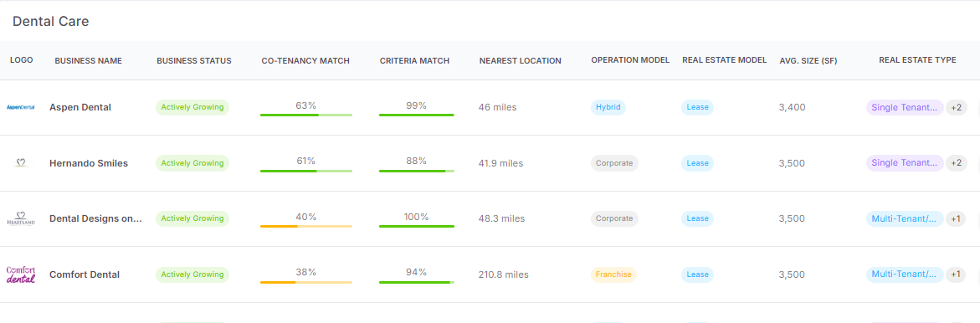This screenshot has height=323, width=980.
Task: Open the Aspen Dental business name
Action: [x=80, y=107]
